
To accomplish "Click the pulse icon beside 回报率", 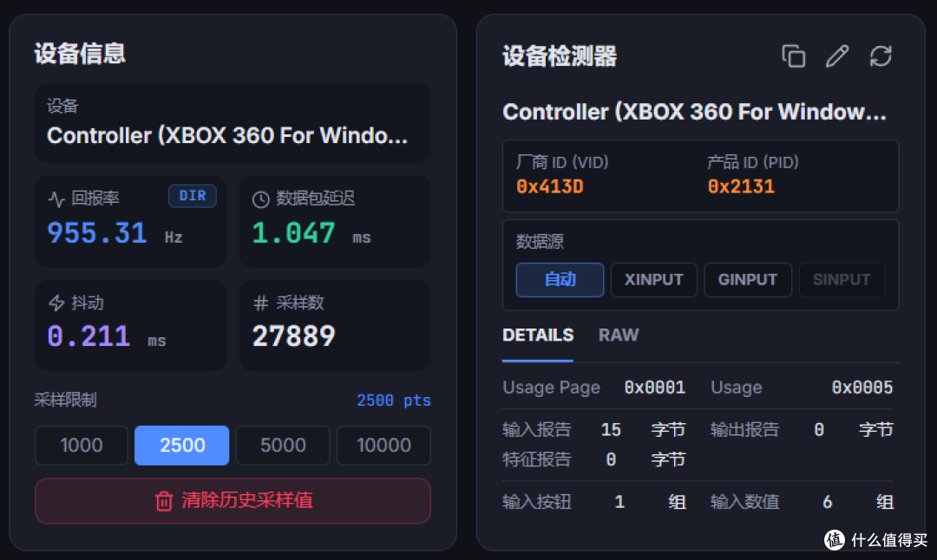I will [x=56, y=199].
